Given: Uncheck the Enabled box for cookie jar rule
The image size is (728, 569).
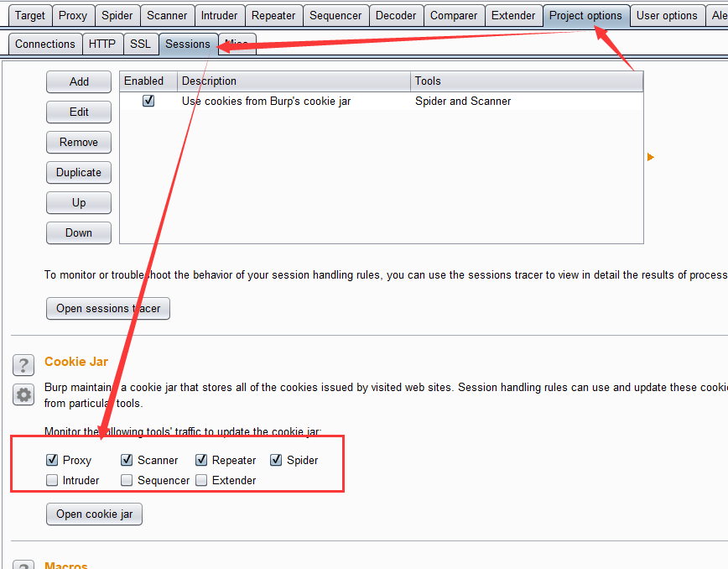Looking at the screenshot, I should (148, 101).
